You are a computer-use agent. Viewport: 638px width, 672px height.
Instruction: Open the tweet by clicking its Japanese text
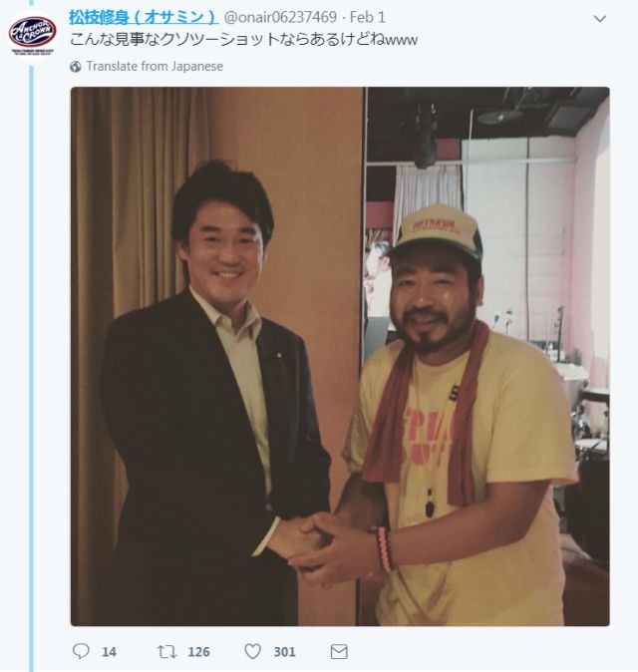tap(243, 40)
